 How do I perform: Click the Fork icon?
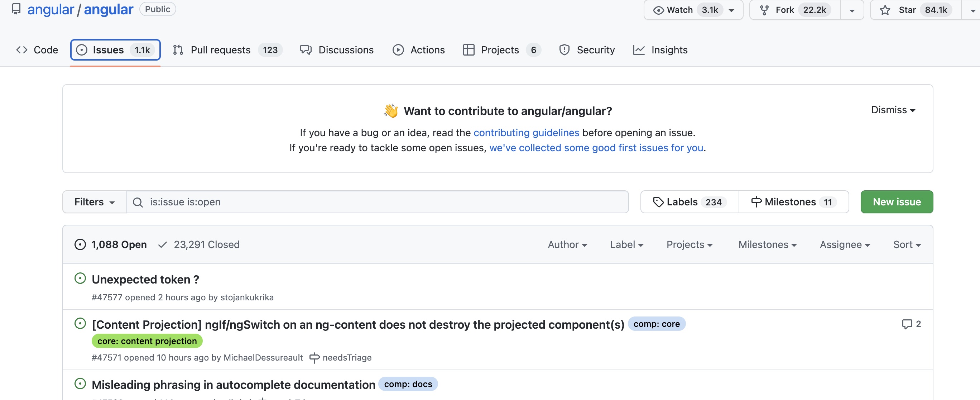click(765, 10)
